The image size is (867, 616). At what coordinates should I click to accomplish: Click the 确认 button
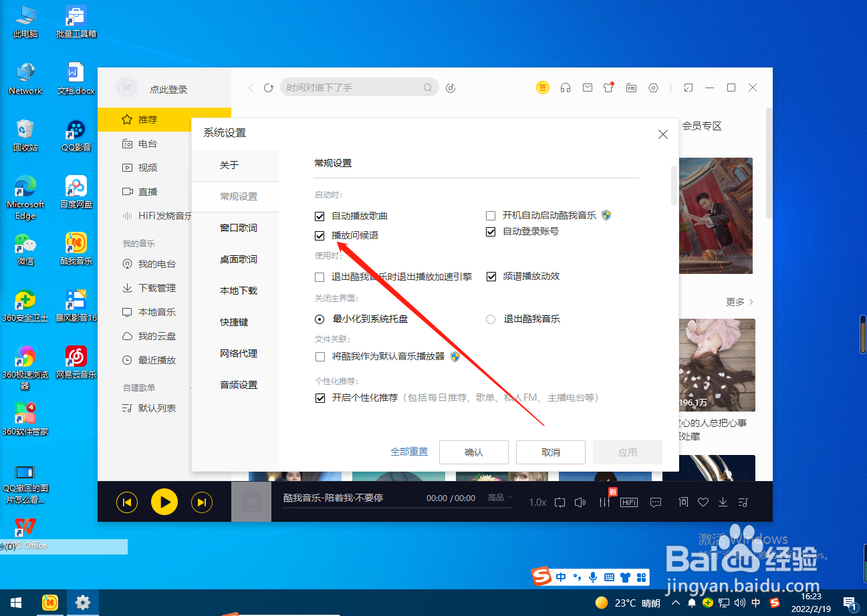click(474, 452)
